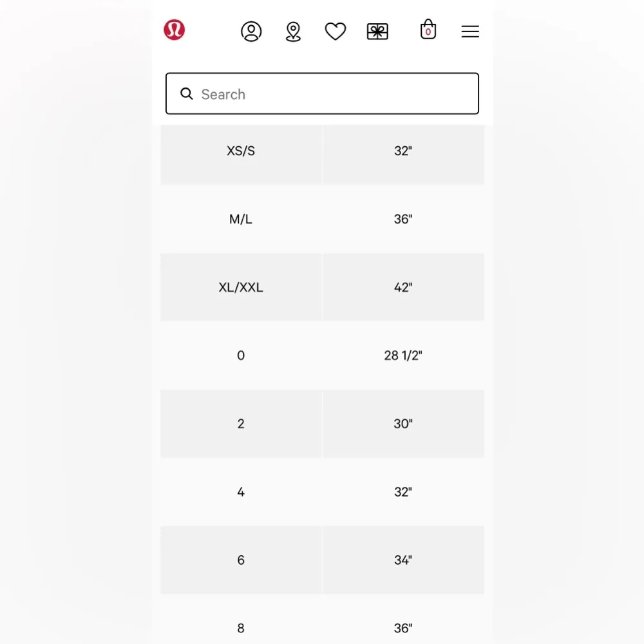Select the M/L size cell
Viewport: 644px width, 644px height.
(241, 220)
